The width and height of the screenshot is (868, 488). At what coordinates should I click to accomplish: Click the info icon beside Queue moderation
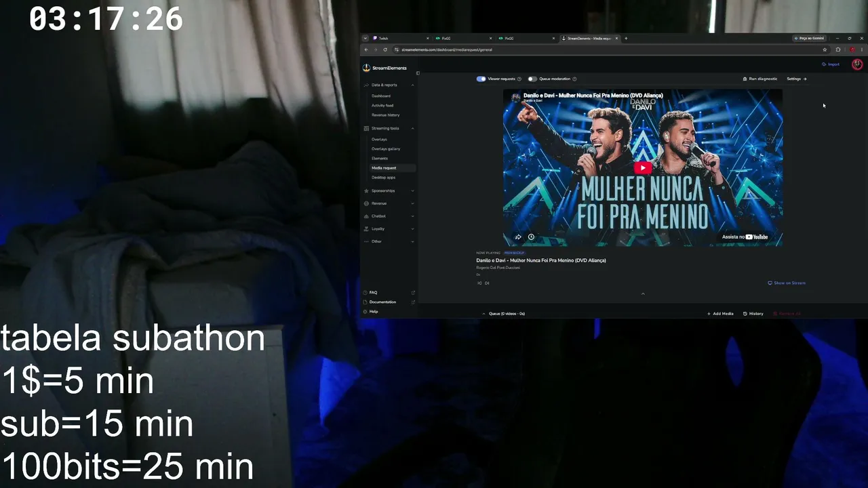coord(574,79)
